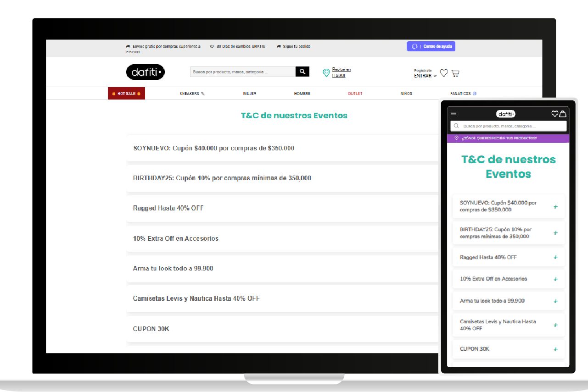This screenshot has height=392, width=588.
Task: Click the location pin icon near Recibe en
Action: point(326,72)
